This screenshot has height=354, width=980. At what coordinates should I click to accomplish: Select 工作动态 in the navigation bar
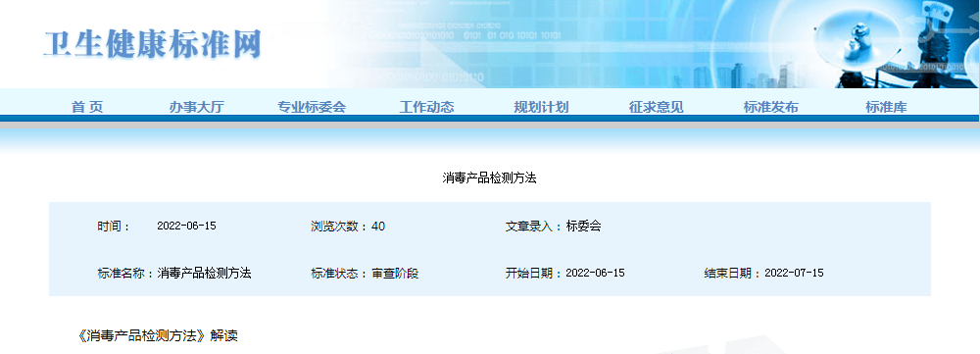tap(427, 107)
